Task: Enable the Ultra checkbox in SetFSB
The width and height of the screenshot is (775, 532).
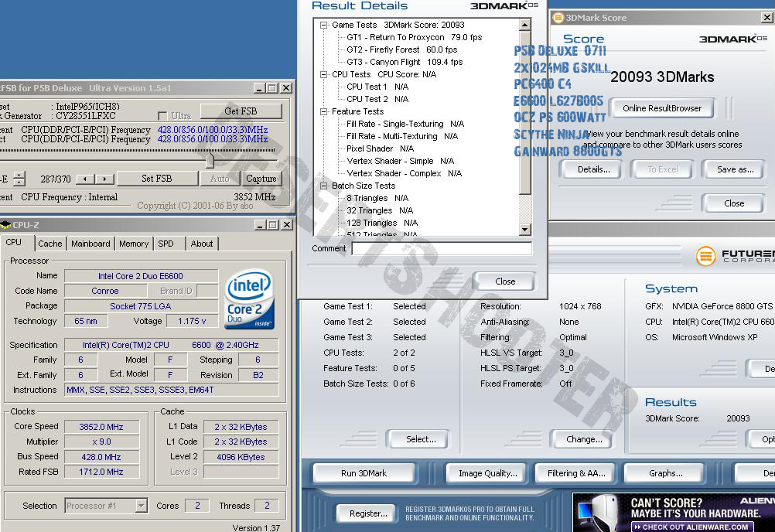Action: [162, 115]
